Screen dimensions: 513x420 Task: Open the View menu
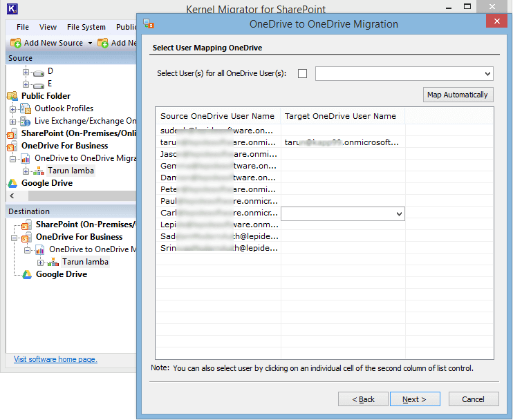coord(48,27)
